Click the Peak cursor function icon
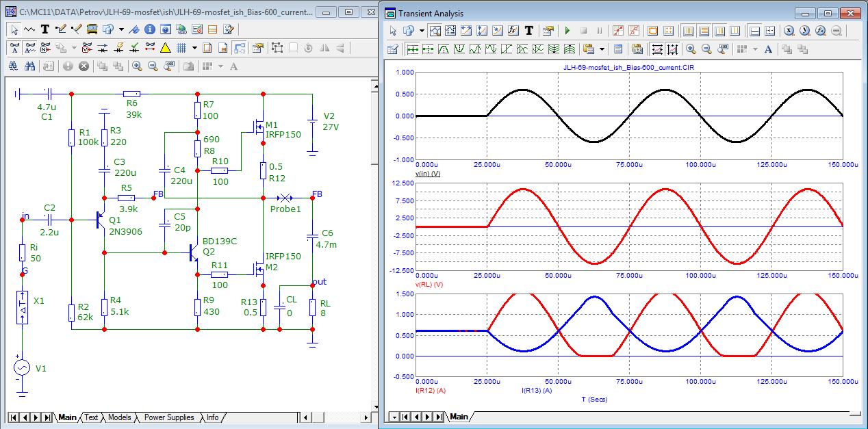868x429 pixels. (444, 49)
